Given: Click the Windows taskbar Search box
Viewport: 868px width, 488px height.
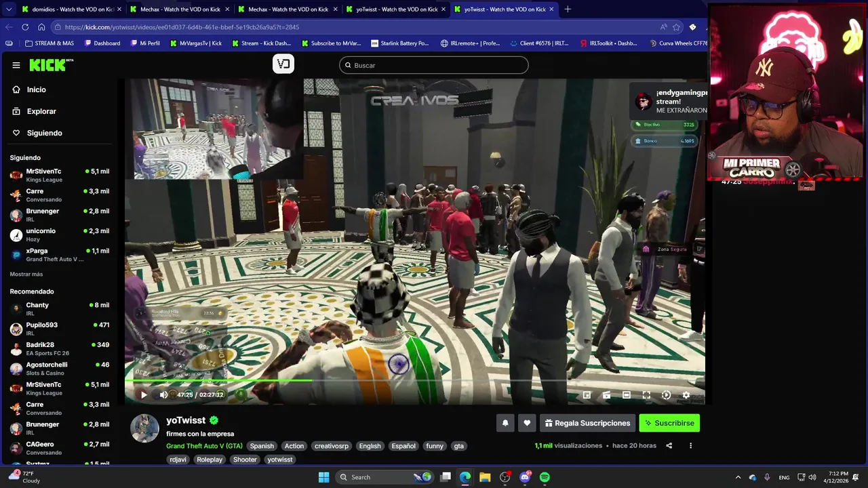Looking at the screenshot, I should (384, 477).
